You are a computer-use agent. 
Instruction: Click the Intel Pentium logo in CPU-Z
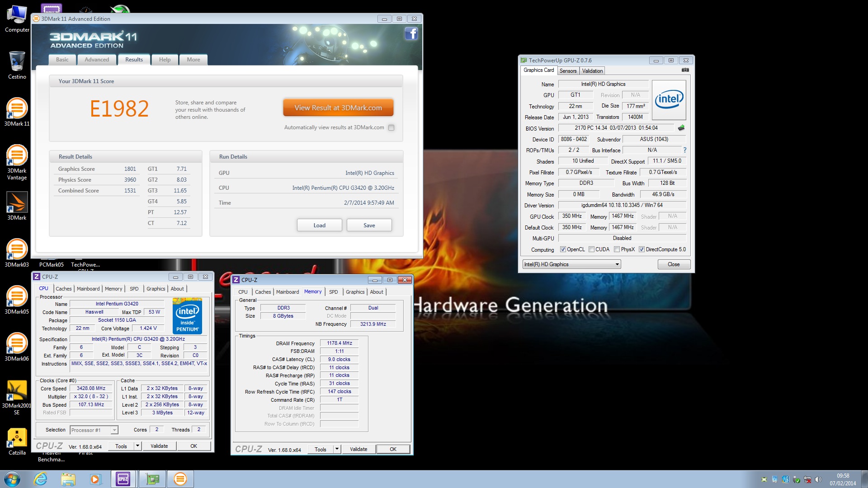(187, 316)
